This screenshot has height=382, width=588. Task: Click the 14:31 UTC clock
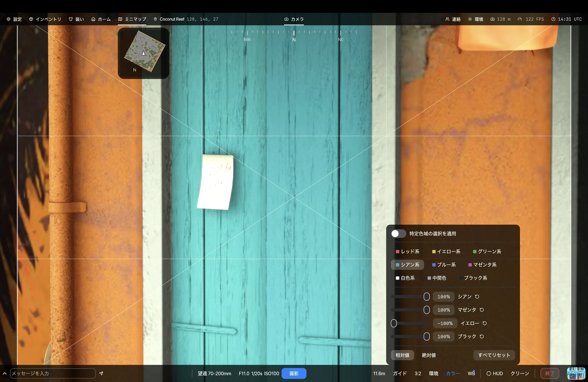click(566, 19)
